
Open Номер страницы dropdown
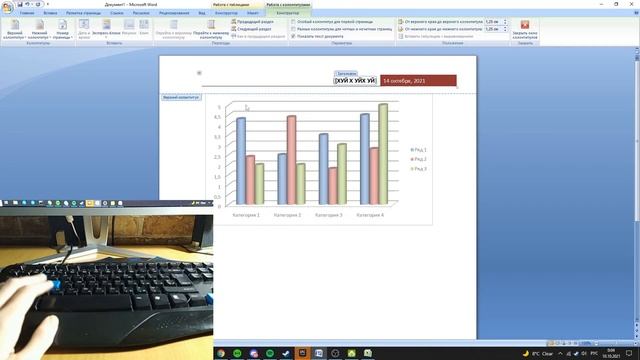(62, 29)
